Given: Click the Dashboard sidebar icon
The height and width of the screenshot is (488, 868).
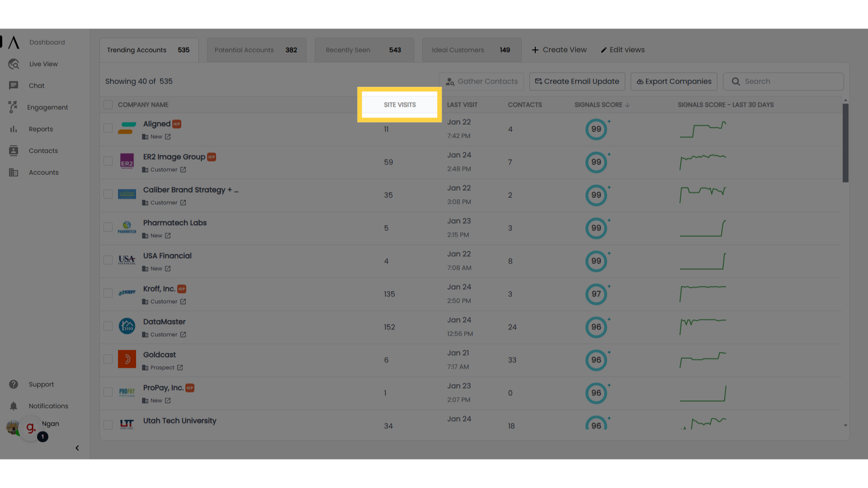Looking at the screenshot, I should pyautogui.click(x=14, y=42).
